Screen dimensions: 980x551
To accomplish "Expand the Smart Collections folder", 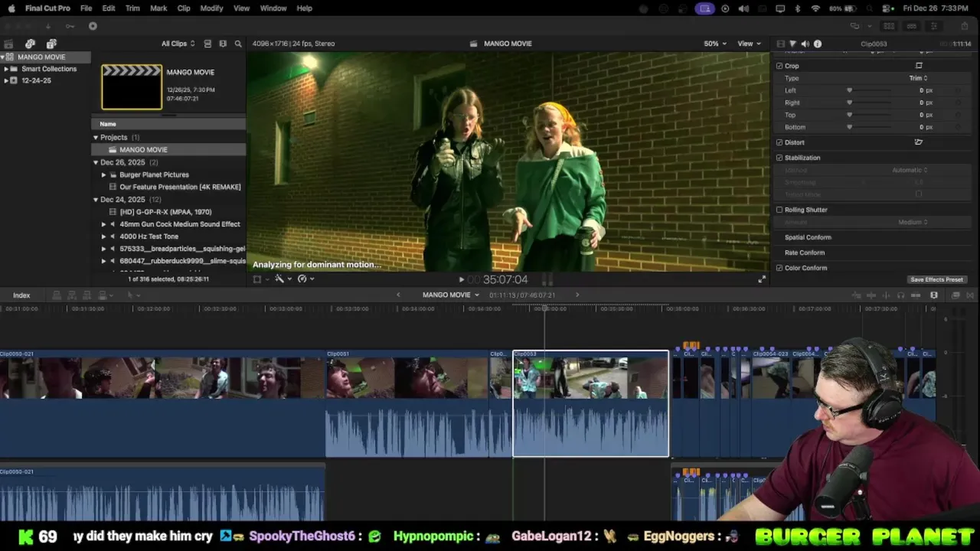I will [6, 69].
